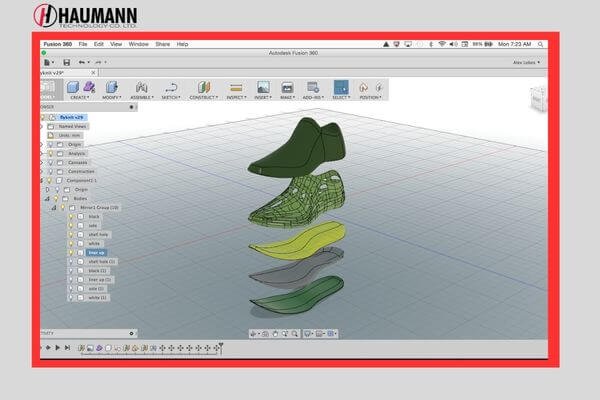Toggle visibility lightbulb for sole body
Viewport: 600px width, 400px height.
(71, 225)
